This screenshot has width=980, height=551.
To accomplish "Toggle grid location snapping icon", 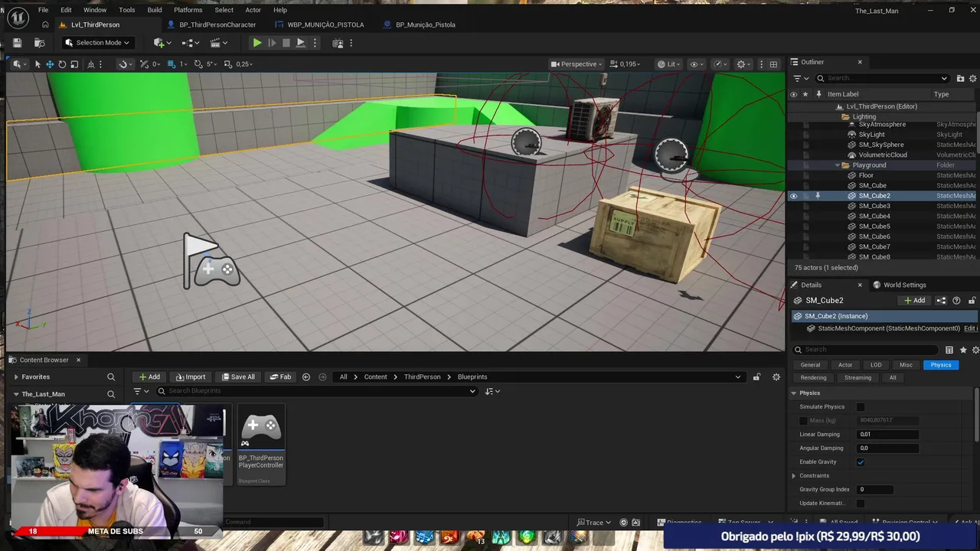I will pos(171,64).
